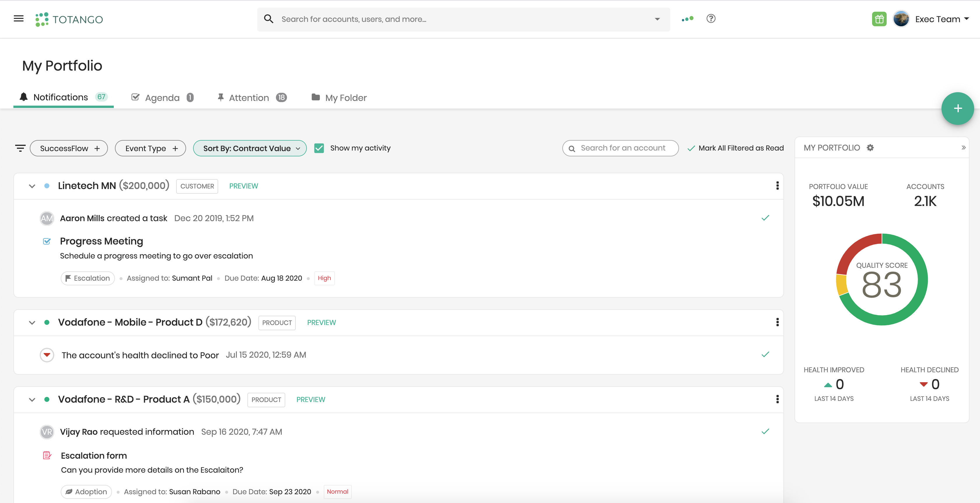Open My Portfolio panel settings gear
This screenshot has height=503, width=980.
click(870, 148)
